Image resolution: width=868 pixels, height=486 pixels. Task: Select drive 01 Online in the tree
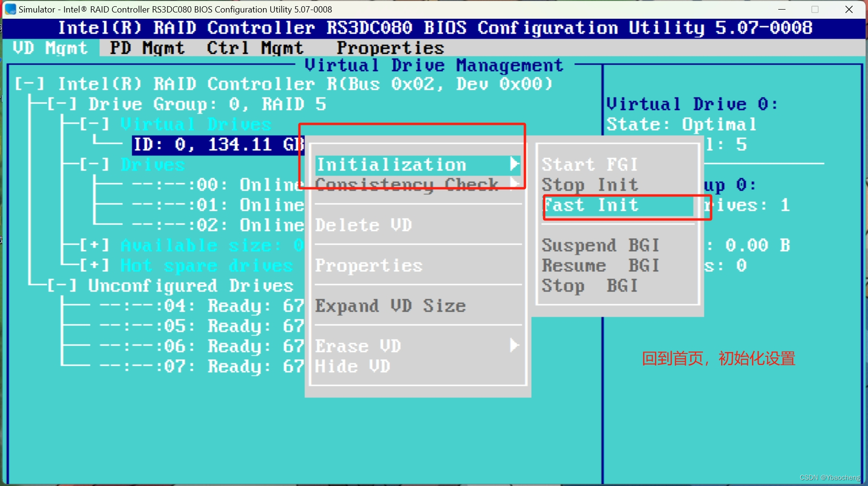[x=218, y=205]
